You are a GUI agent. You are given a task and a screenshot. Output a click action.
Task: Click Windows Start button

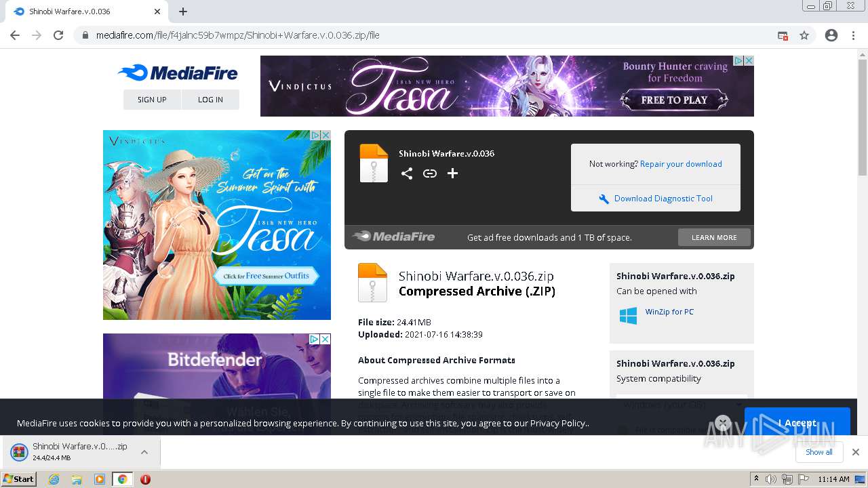(19, 479)
